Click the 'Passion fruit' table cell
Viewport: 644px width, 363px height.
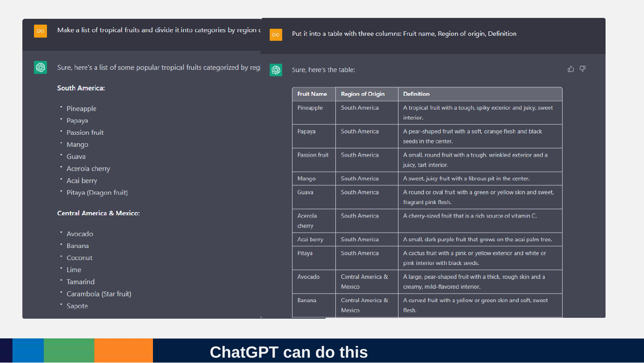coord(314,160)
